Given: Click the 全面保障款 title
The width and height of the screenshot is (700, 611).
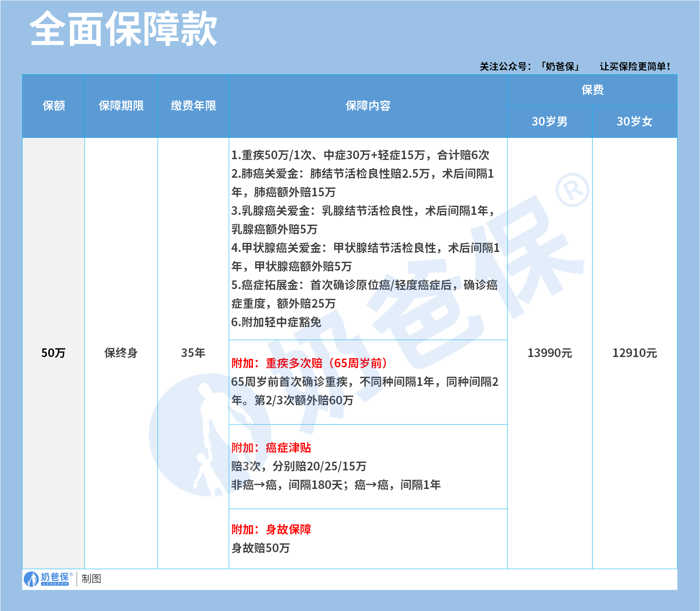Looking at the screenshot, I should [x=123, y=29].
